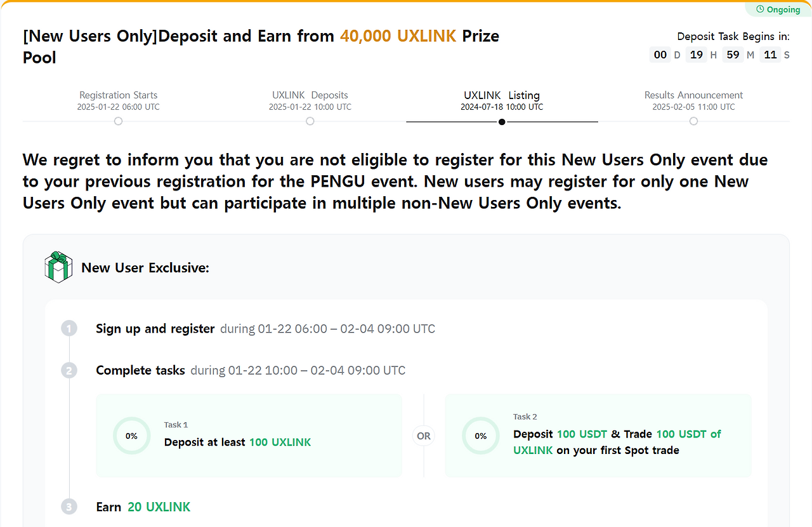This screenshot has width=812, height=527.
Task: Select the Registration Starts timeline dot
Action: [118, 121]
